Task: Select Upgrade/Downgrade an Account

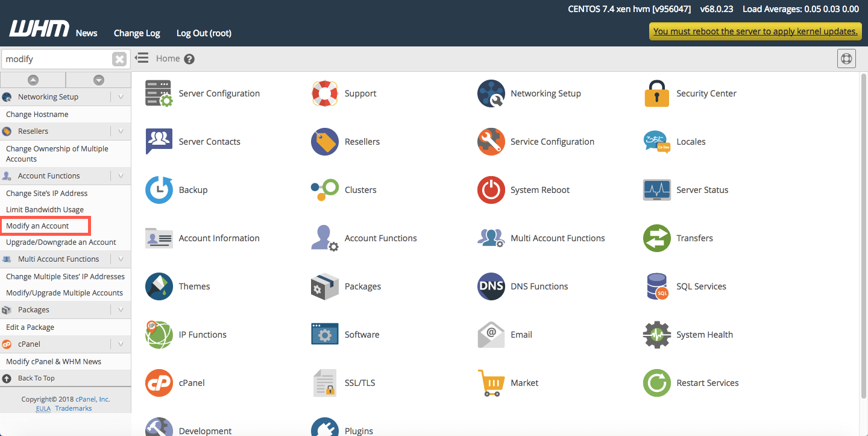Action: click(61, 242)
